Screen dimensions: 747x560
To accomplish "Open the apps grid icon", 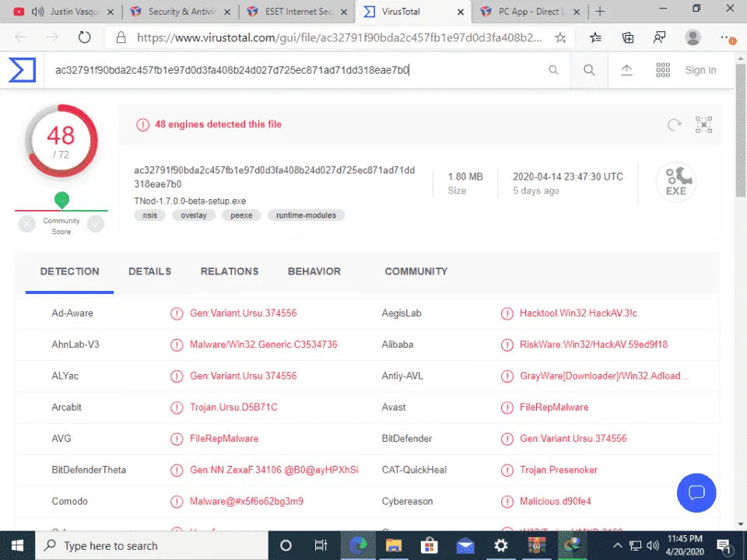I will 663,70.
